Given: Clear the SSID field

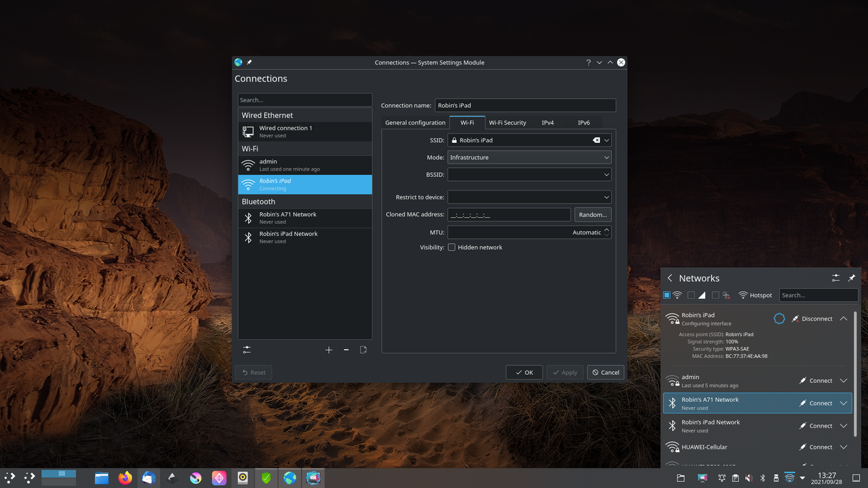Looking at the screenshot, I should click(x=596, y=140).
